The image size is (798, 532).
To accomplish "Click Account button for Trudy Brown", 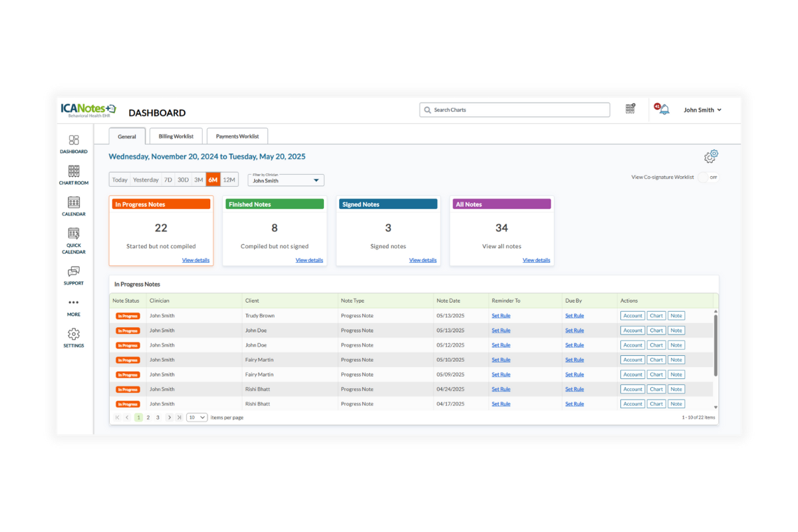I will [632, 316].
